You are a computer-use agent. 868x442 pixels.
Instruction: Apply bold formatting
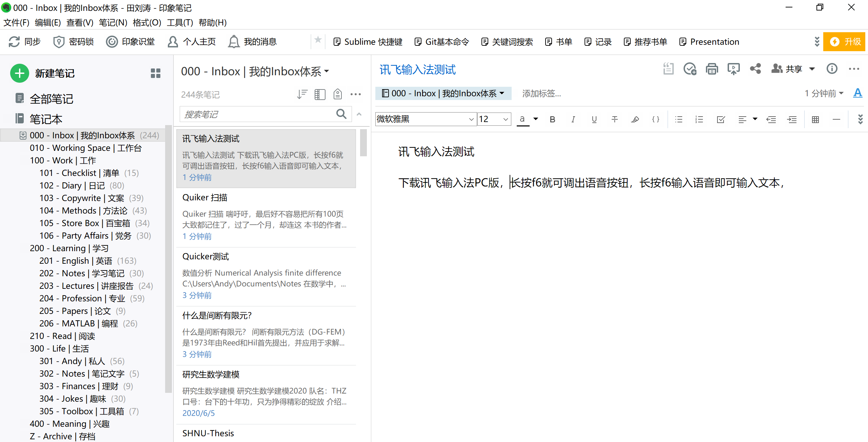pyautogui.click(x=552, y=119)
